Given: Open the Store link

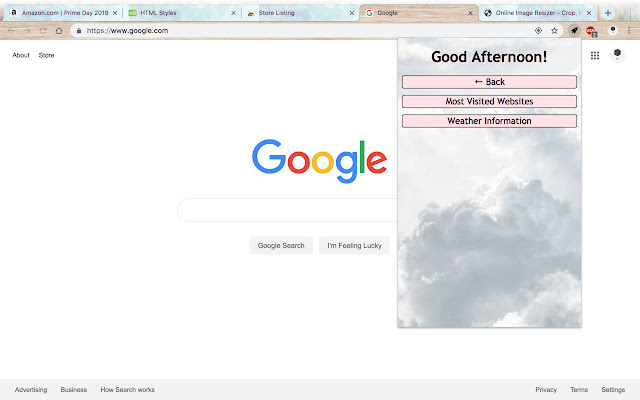Looking at the screenshot, I should 46,55.
